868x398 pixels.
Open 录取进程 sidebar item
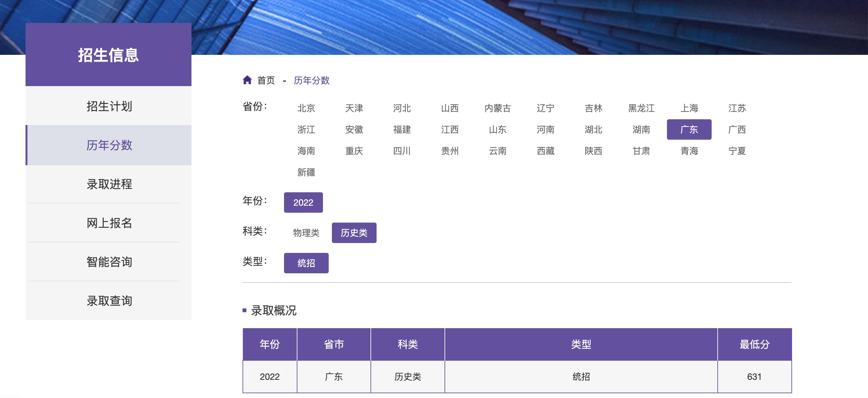[109, 184]
